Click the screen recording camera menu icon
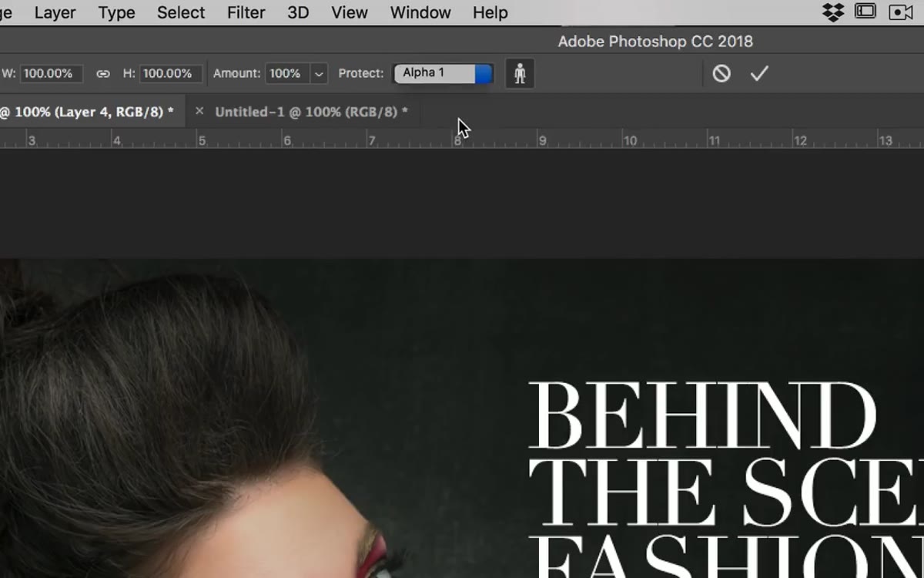Viewport: 924px width, 578px height. point(900,12)
